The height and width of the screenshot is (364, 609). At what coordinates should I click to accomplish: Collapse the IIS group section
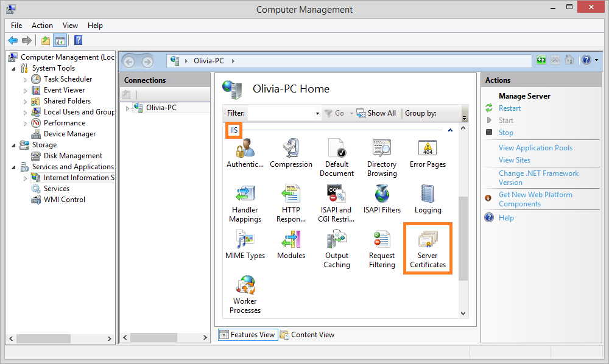(x=450, y=130)
